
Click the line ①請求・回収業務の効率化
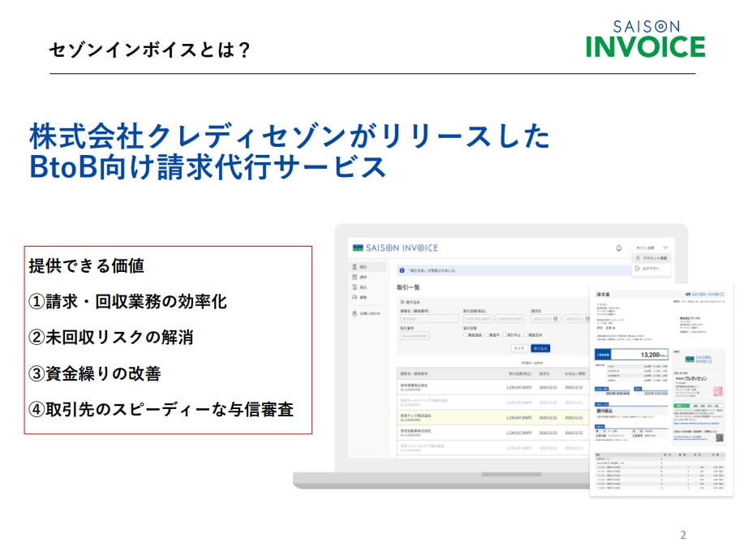click(x=127, y=302)
